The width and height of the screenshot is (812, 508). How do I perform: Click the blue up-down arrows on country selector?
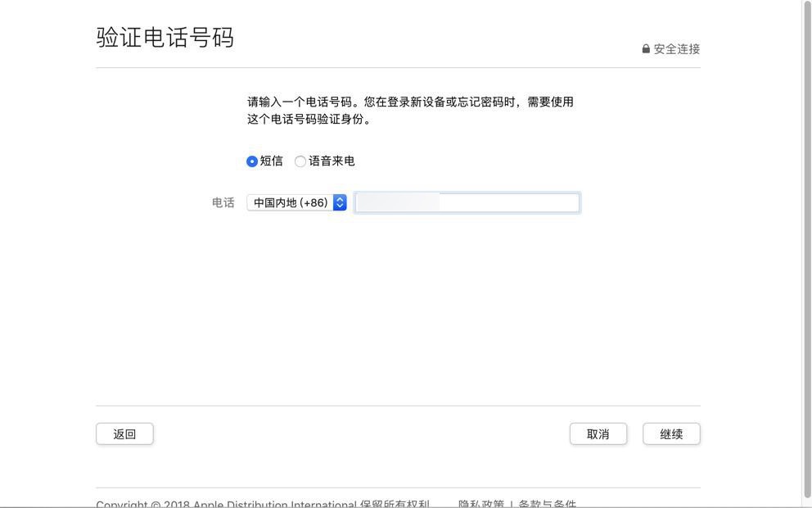(340, 202)
